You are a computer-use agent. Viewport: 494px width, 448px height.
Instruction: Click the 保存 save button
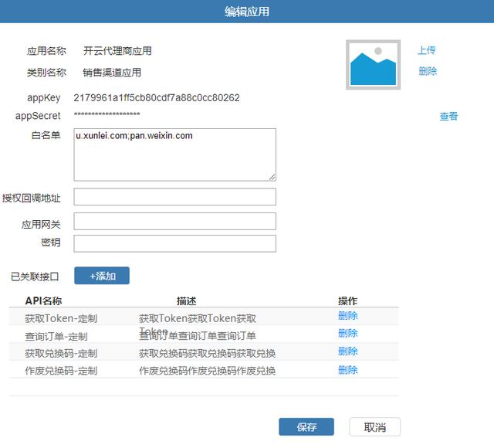[306, 427]
